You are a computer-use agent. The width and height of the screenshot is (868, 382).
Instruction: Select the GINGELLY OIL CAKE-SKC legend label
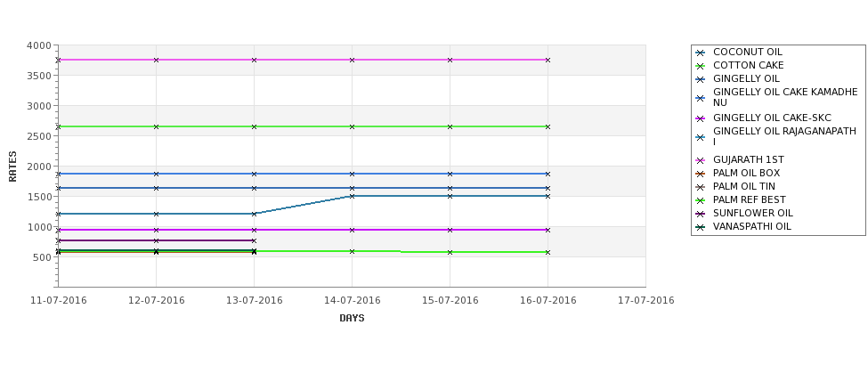(772, 118)
